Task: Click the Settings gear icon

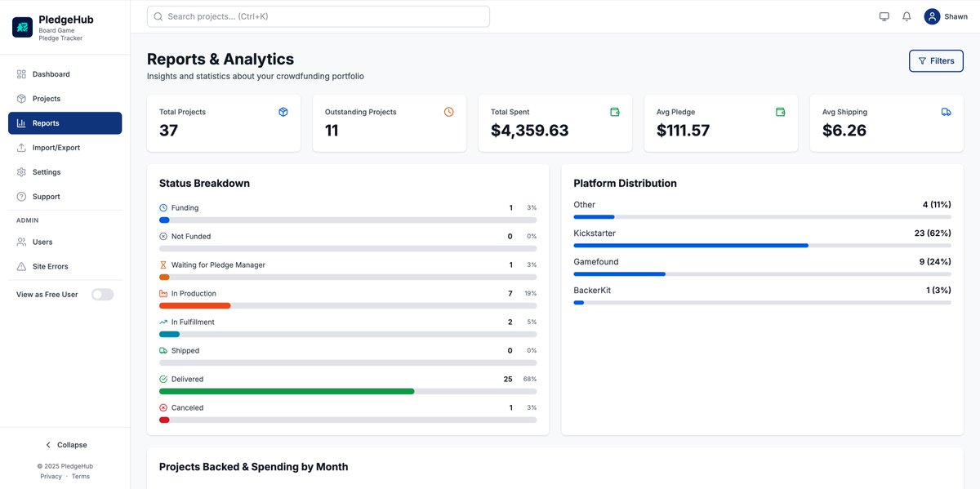Action: [21, 172]
